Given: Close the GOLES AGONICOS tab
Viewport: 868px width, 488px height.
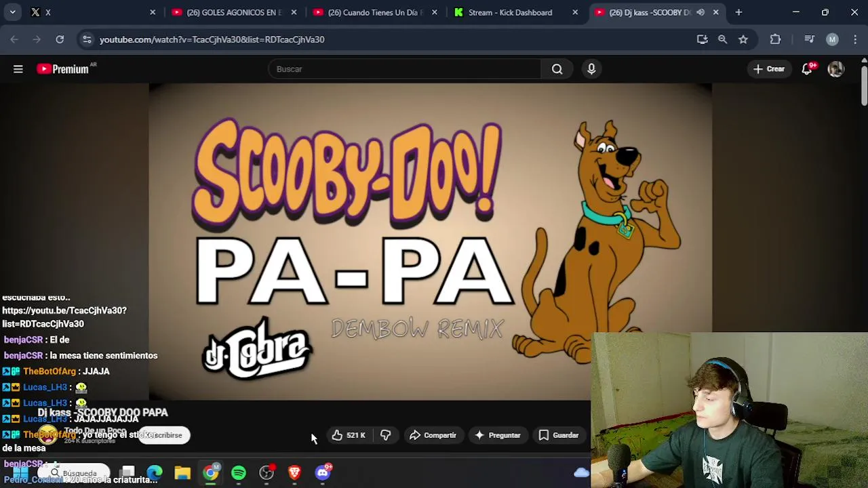Looking at the screenshot, I should coord(294,12).
